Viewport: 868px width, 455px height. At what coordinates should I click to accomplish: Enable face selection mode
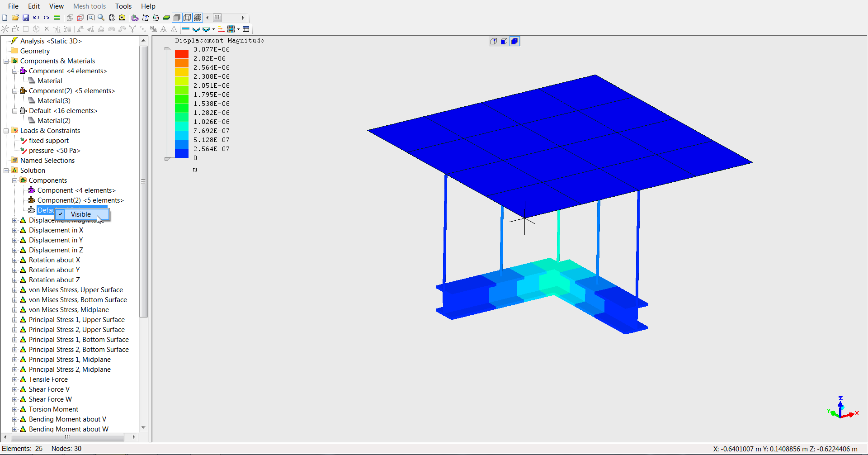point(504,41)
